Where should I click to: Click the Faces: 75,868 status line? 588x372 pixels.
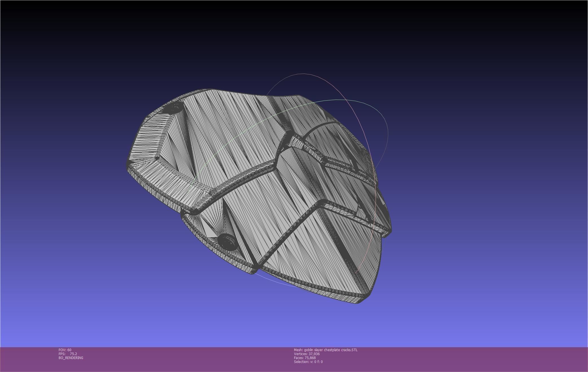(305, 358)
